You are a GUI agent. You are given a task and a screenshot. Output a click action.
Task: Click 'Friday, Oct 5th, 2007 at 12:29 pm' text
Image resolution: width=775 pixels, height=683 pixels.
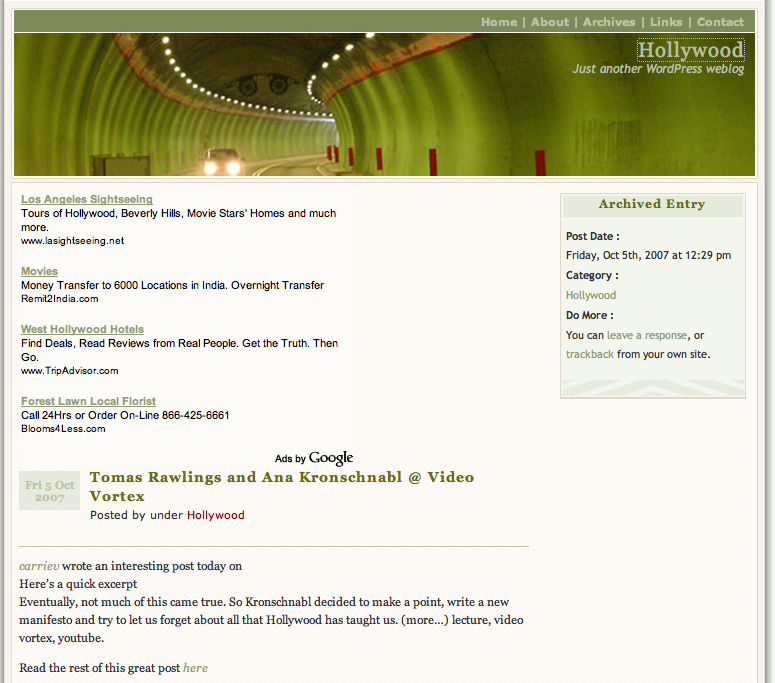pos(648,256)
